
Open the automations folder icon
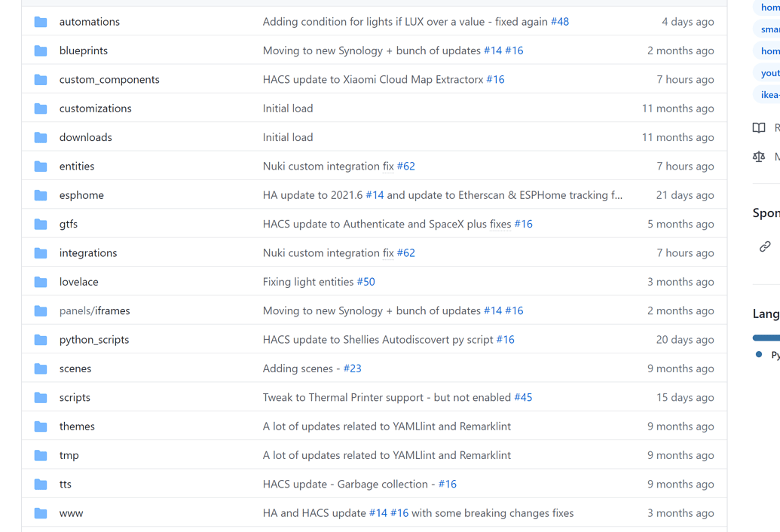pyautogui.click(x=40, y=21)
